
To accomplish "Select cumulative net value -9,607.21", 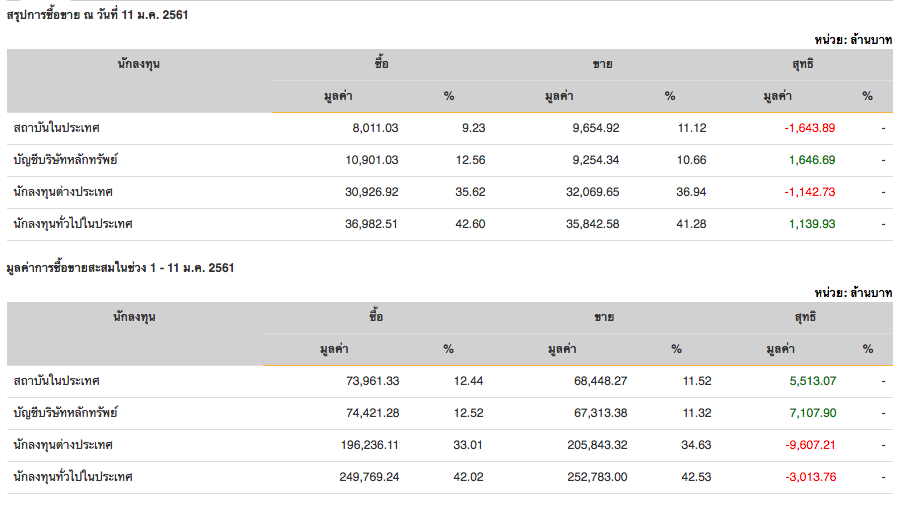I will click(x=810, y=445).
